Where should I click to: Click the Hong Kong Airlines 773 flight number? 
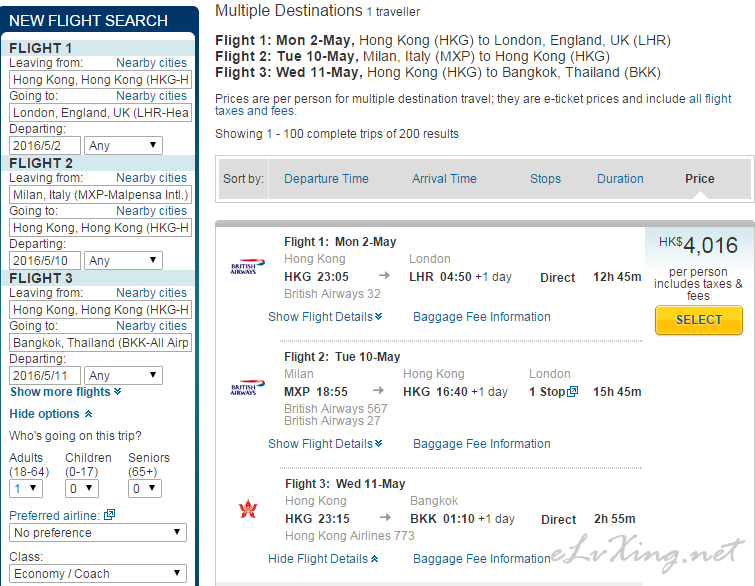(350, 536)
